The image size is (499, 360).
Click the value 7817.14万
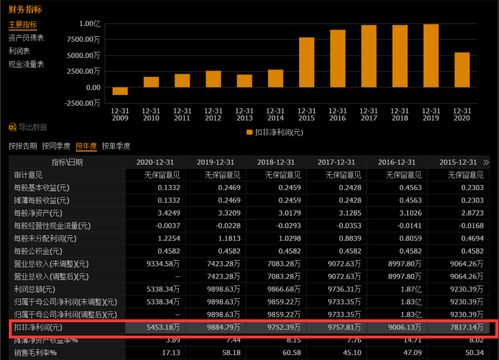coord(466,327)
